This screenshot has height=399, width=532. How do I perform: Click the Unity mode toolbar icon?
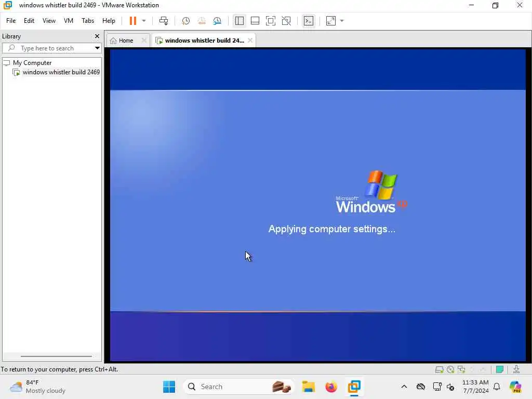coord(286,21)
